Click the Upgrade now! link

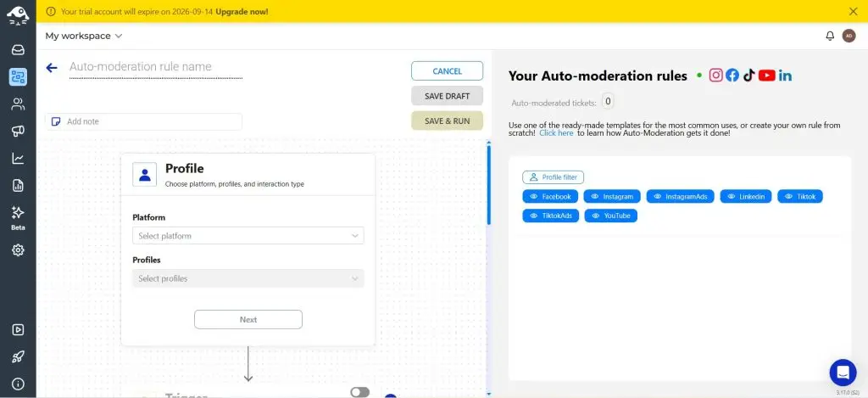[242, 11]
